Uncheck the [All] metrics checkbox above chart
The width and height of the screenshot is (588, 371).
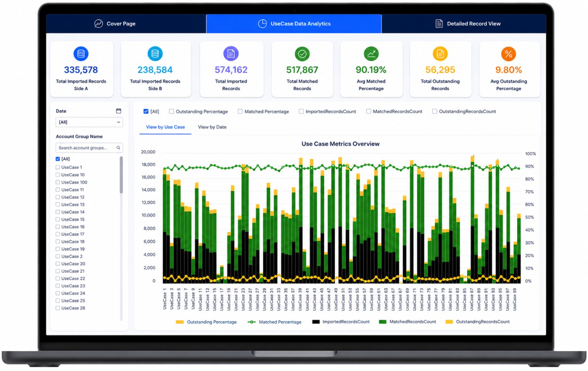[146, 111]
